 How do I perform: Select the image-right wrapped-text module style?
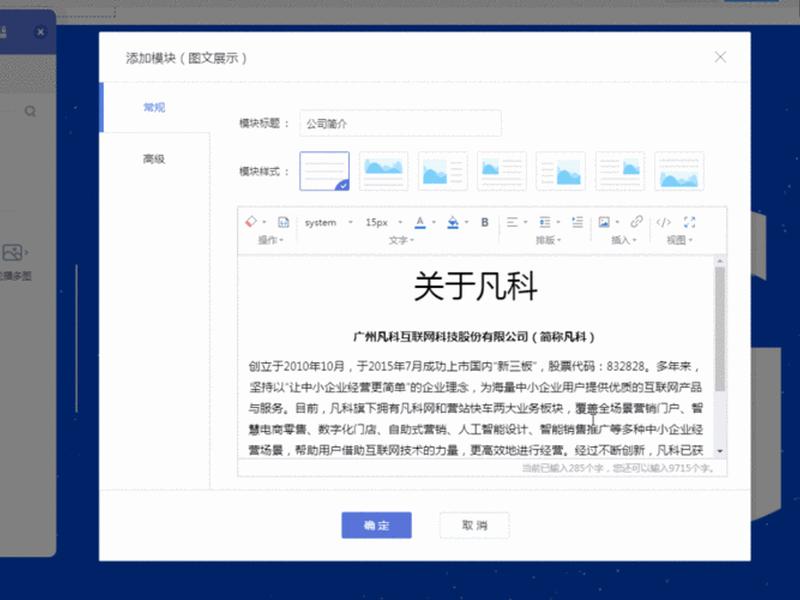pyautogui.click(x=620, y=171)
